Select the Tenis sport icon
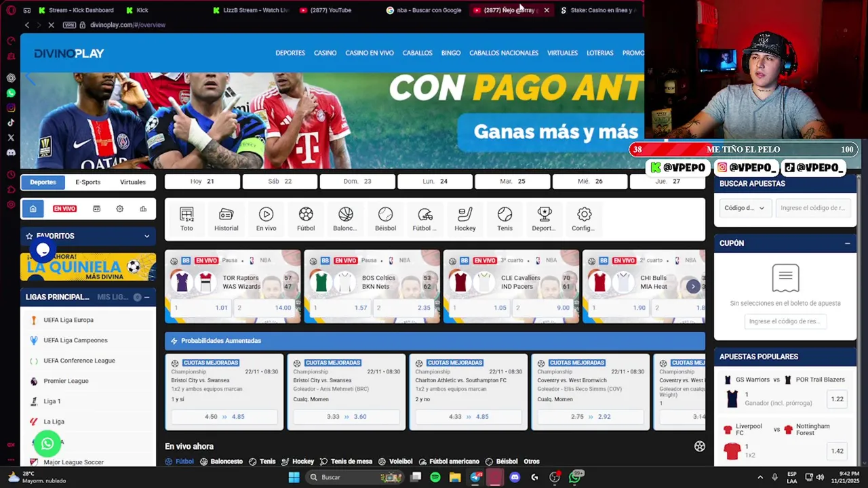This screenshot has width=868, height=488. click(505, 219)
